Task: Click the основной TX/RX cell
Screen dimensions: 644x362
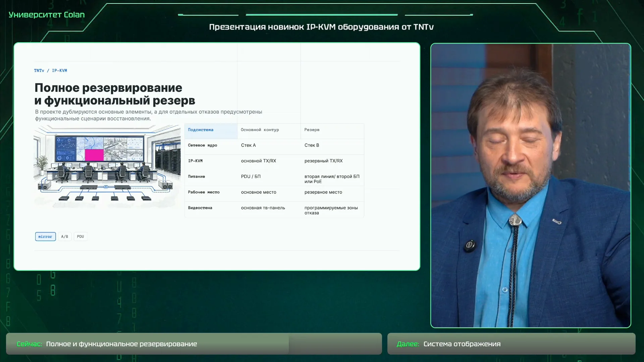Action: click(x=259, y=161)
